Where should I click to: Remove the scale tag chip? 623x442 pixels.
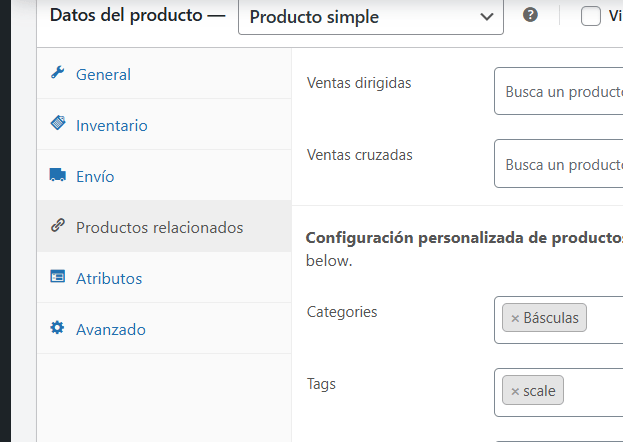(515, 391)
